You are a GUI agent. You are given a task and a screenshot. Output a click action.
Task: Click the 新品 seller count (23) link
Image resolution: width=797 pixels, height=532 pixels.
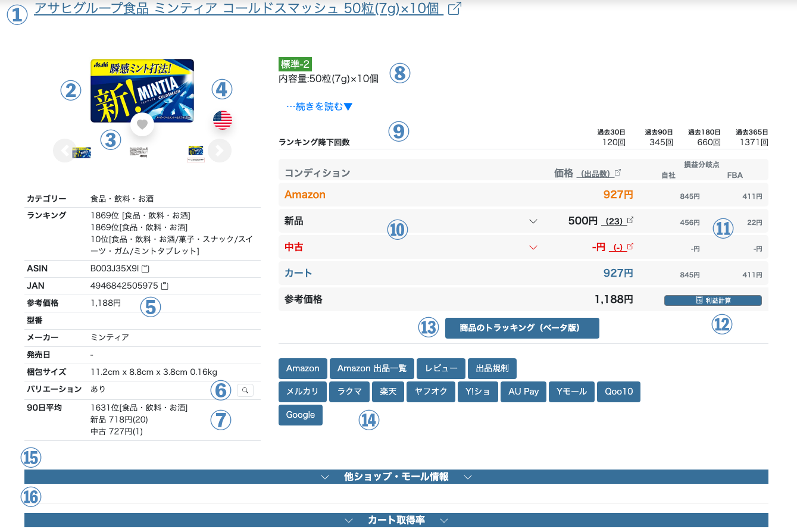(x=614, y=221)
